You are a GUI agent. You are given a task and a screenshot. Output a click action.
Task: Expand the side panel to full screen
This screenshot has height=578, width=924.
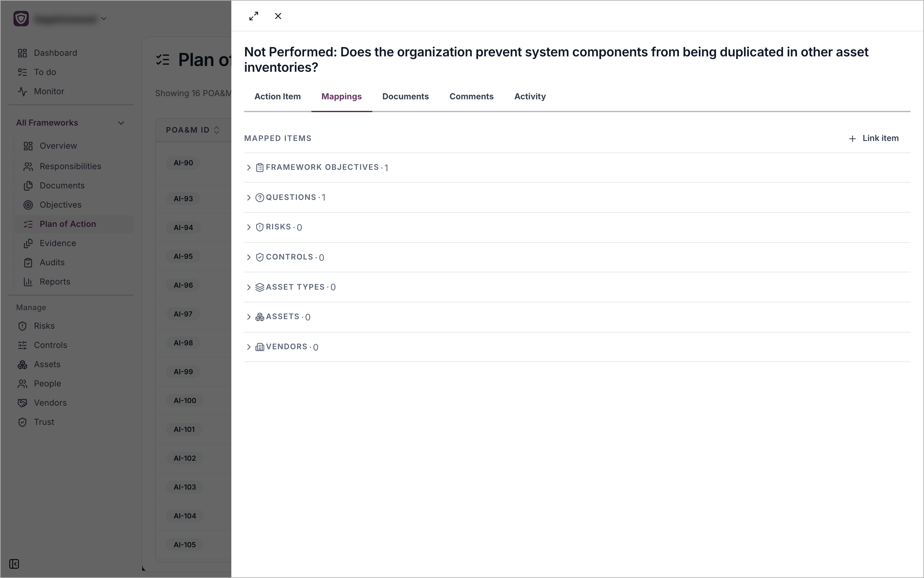click(x=253, y=16)
